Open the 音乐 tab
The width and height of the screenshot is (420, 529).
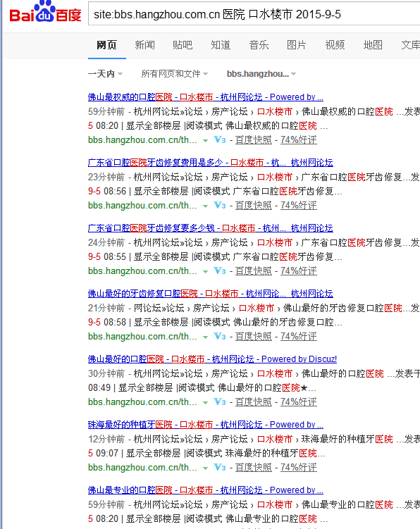point(259,45)
